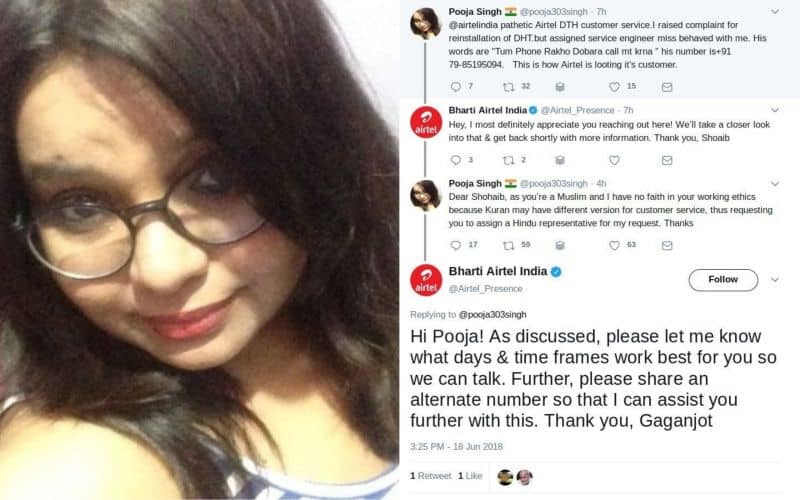Reply to Pooja's first complaint tweet

[456, 87]
